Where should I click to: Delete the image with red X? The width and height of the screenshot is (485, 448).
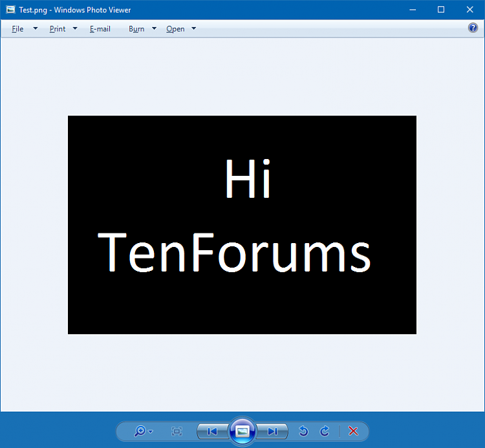pos(353,431)
